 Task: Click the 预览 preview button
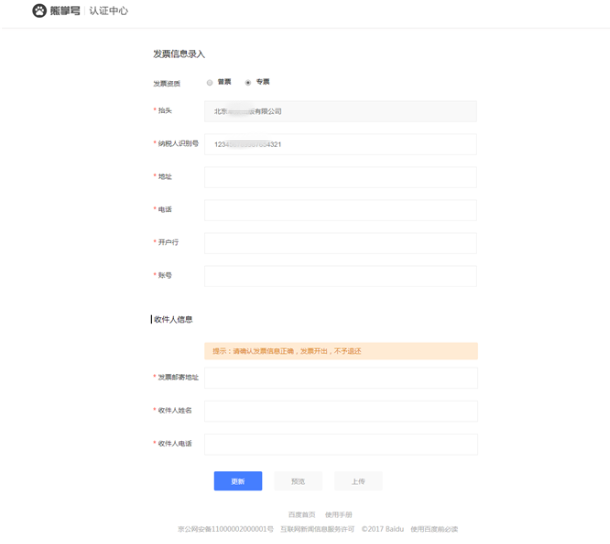pyautogui.click(x=298, y=481)
